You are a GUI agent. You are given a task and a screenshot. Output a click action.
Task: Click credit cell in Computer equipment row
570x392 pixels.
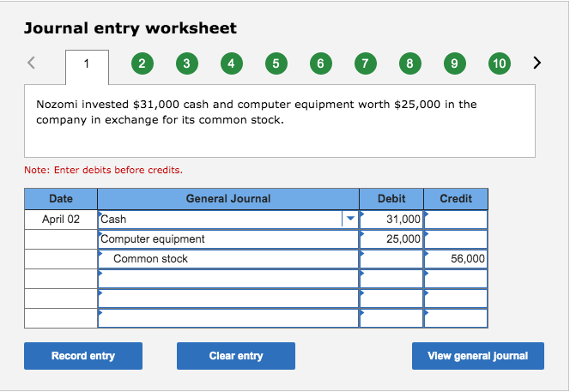tap(456, 239)
